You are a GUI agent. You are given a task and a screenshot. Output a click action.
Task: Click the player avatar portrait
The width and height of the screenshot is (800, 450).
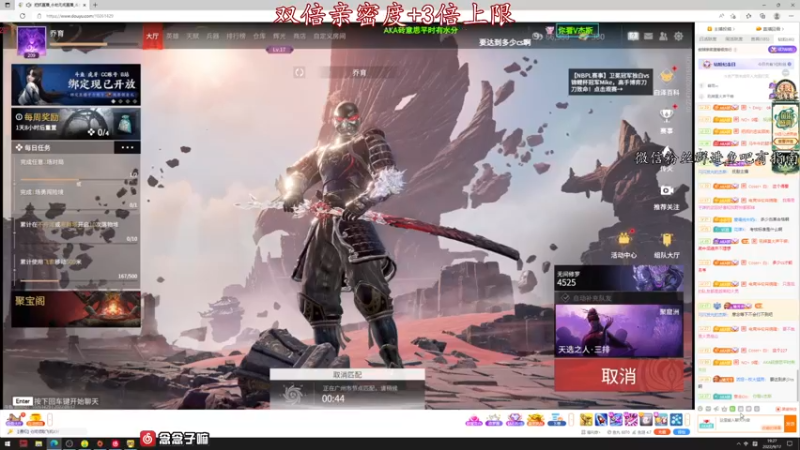tap(31, 41)
